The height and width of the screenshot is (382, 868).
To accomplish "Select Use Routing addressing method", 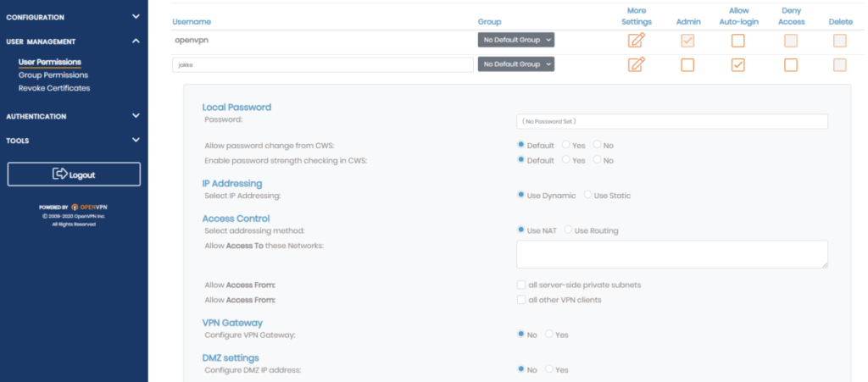I will (569, 230).
